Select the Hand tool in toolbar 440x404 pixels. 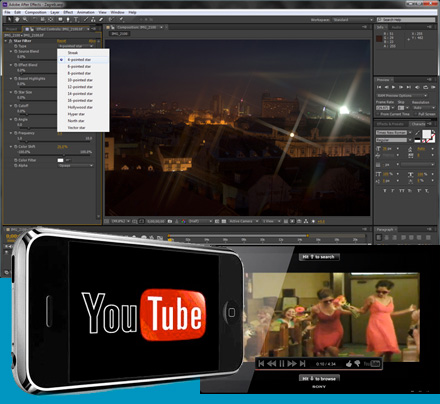(x=17, y=20)
